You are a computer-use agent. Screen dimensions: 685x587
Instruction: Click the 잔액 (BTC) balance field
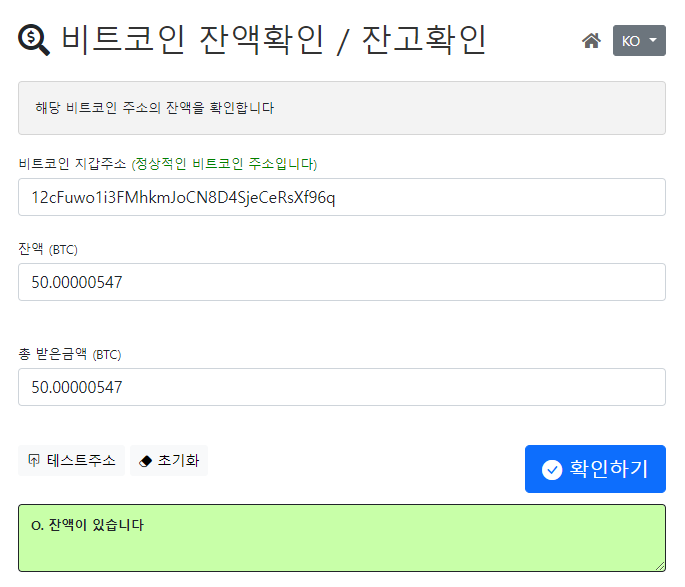tap(342, 282)
